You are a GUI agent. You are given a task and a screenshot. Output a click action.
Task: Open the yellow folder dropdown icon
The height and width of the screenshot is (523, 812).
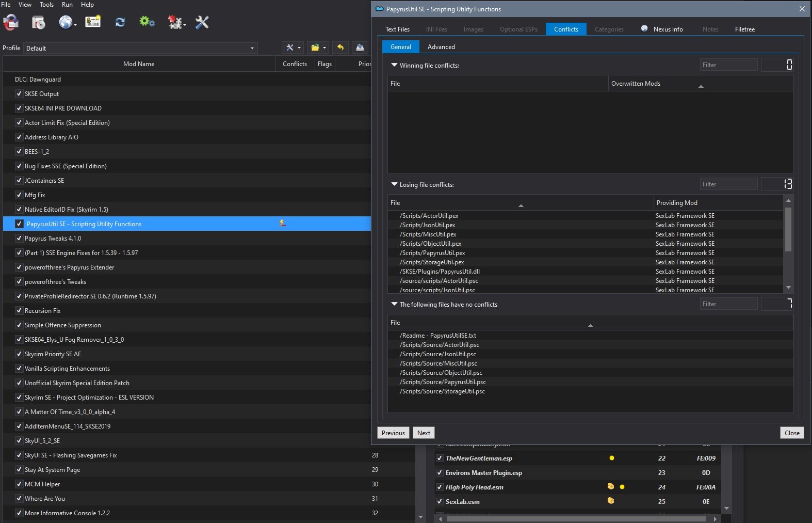[x=318, y=47]
